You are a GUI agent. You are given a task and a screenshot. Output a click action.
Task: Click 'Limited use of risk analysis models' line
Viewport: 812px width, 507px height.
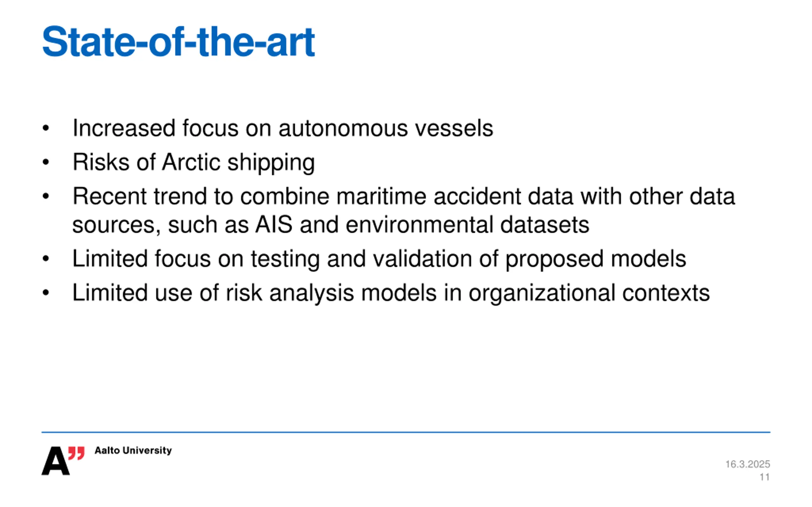pyautogui.click(x=391, y=293)
